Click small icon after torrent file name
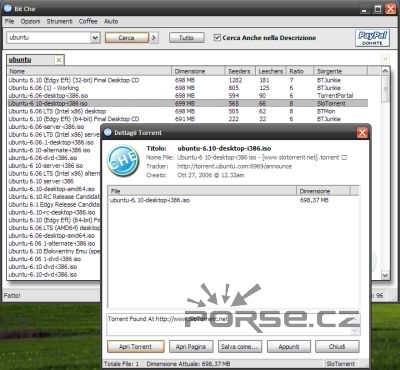This screenshot has width=400, height=370. 344,157
